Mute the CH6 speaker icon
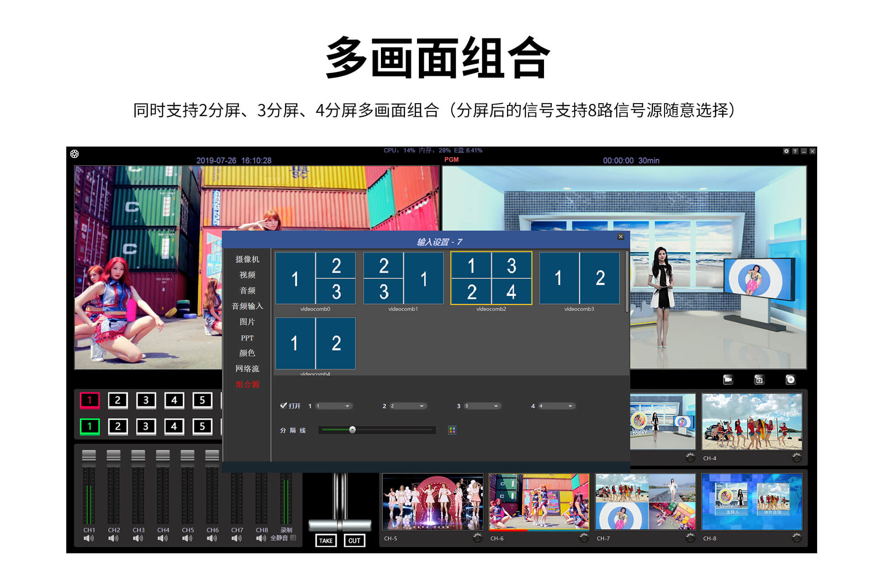 click(212, 539)
